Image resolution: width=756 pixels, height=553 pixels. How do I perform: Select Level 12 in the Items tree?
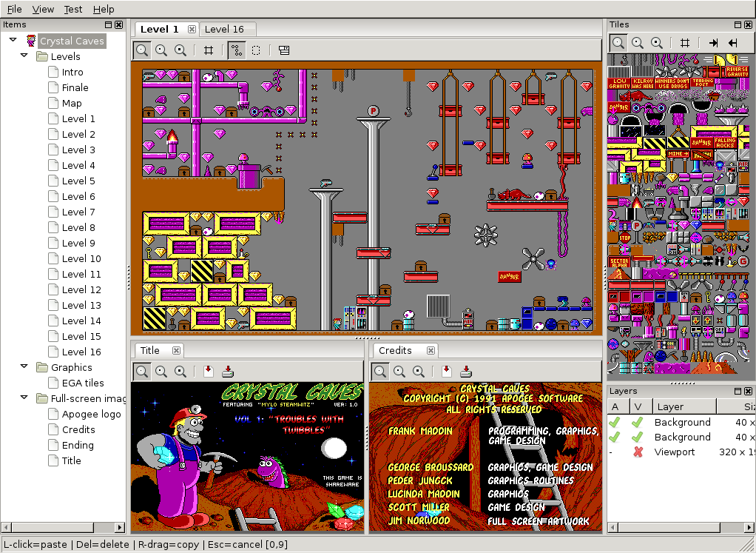[81, 289]
